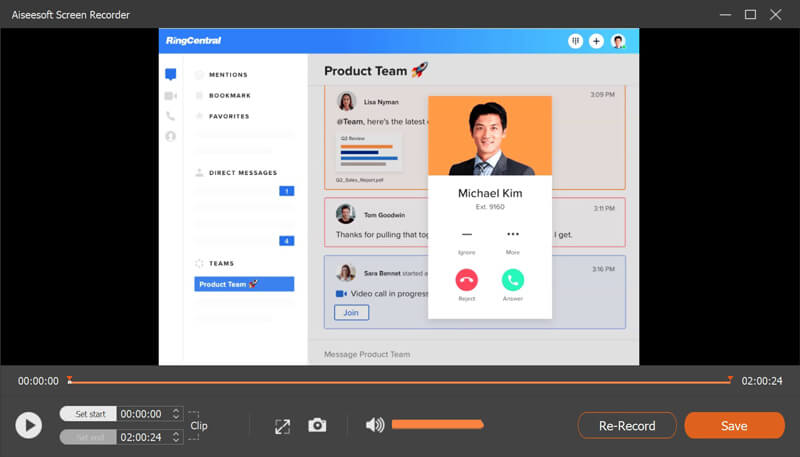Join the video call in progress
The image size is (800, 457).
(351, 313)
